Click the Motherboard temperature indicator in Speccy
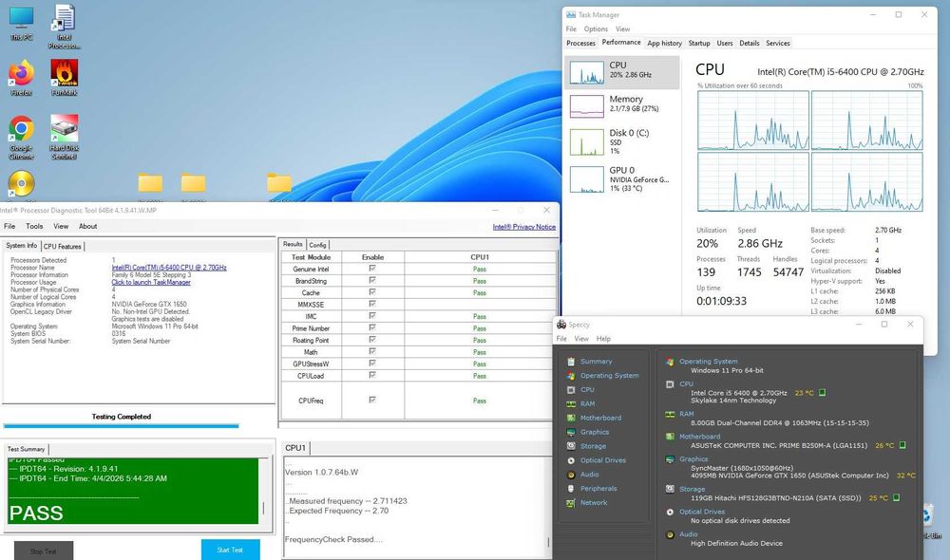 [902, 445]
